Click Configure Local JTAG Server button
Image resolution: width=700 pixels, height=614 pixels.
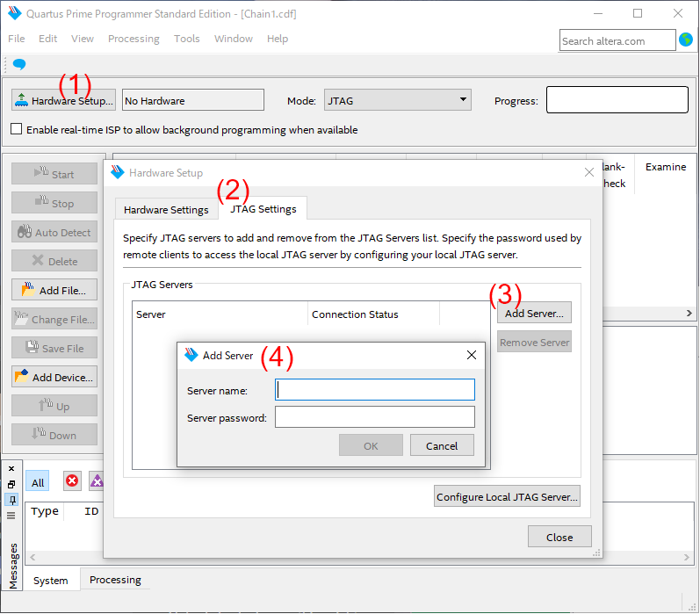point(507,496)
